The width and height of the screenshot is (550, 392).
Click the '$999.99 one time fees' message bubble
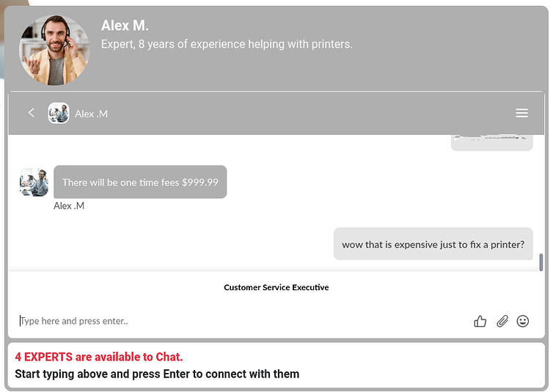coord(140,182)
